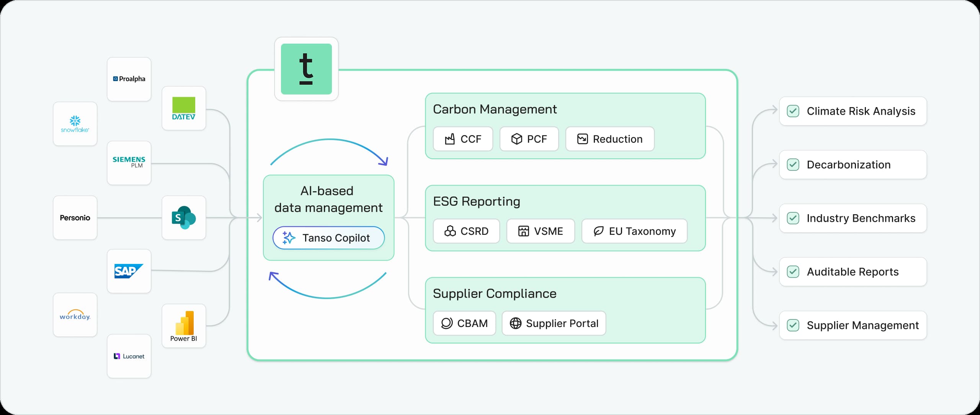Click the SharePoint integration icon
This screenshot has height=415, width=980.
184,218
